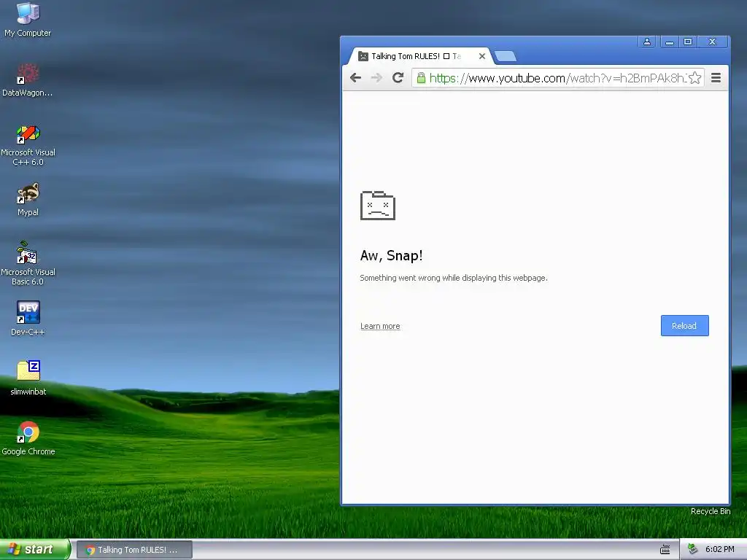Click the 6:02 PM system clock
The image size is (747, 560).
[720, 550]
